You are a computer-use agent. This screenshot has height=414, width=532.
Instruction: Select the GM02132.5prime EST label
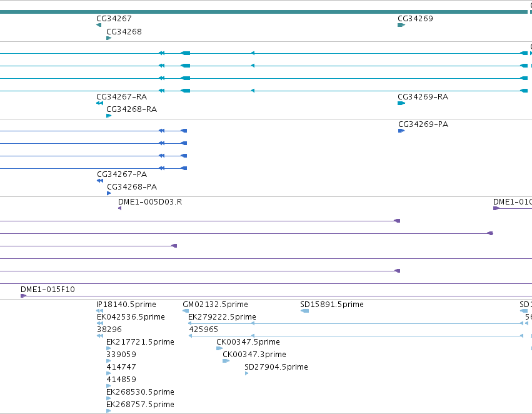point(215,305)
